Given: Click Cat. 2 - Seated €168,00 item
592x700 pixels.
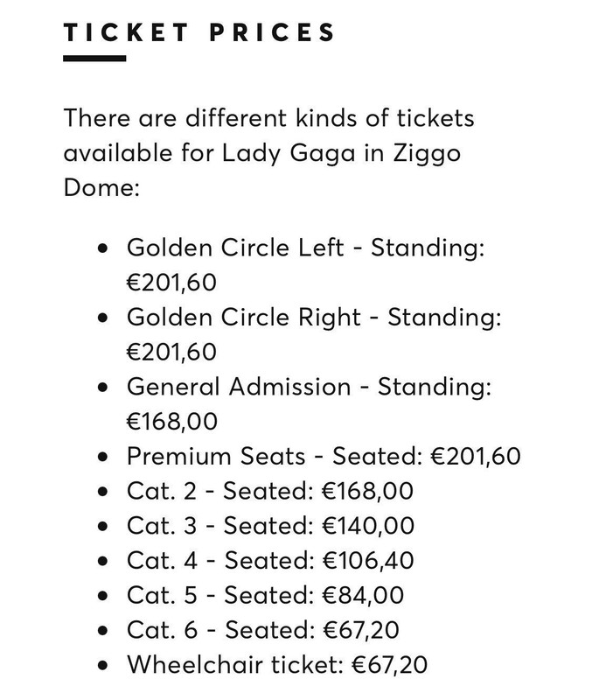Looking at the screenshot, I should click(270, 491).
